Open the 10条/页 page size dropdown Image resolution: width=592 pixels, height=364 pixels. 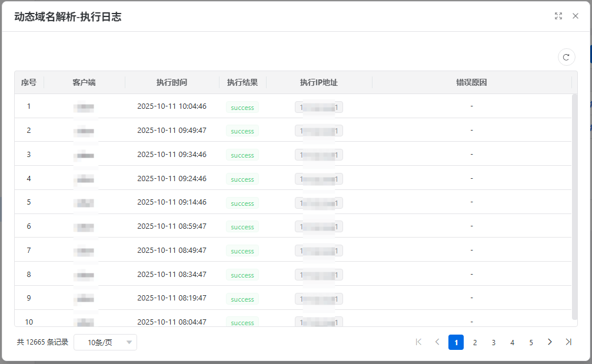coord(105,342)
